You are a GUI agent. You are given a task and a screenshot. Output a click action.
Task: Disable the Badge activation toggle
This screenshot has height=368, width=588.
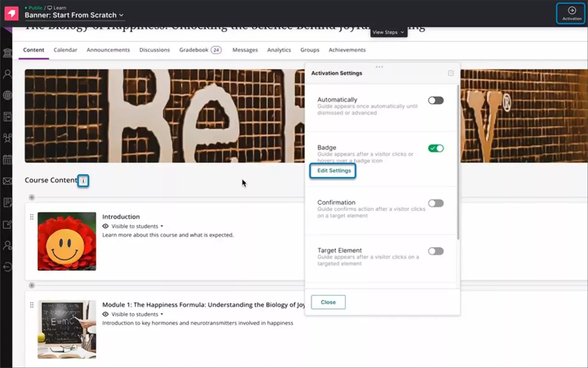point(435,148)
